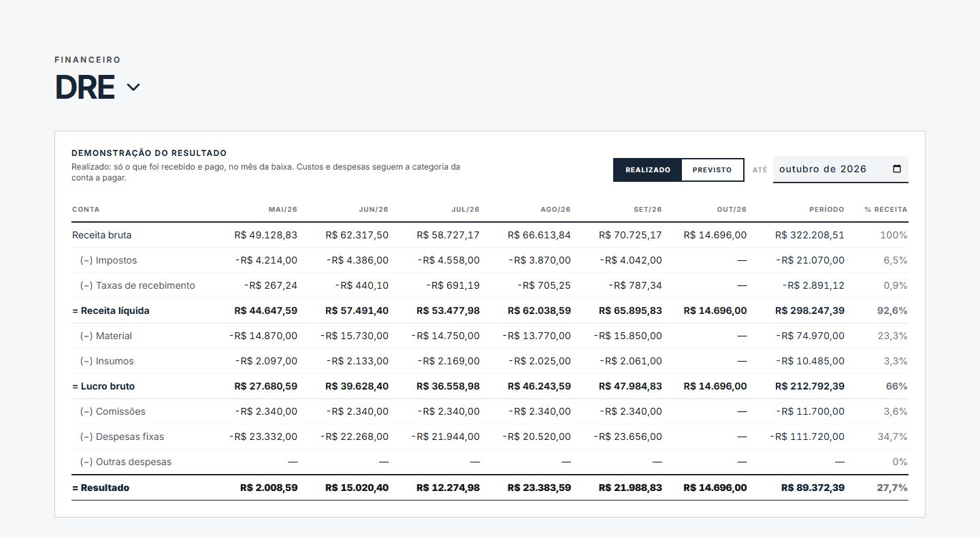Click the MAI/26 column header
The height and width of the screenshot is (538, 980).
(x=282, y=210)
